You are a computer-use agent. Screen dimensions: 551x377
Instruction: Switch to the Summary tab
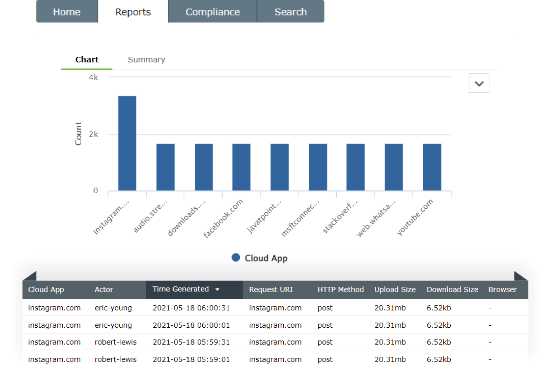coord(146,59)
